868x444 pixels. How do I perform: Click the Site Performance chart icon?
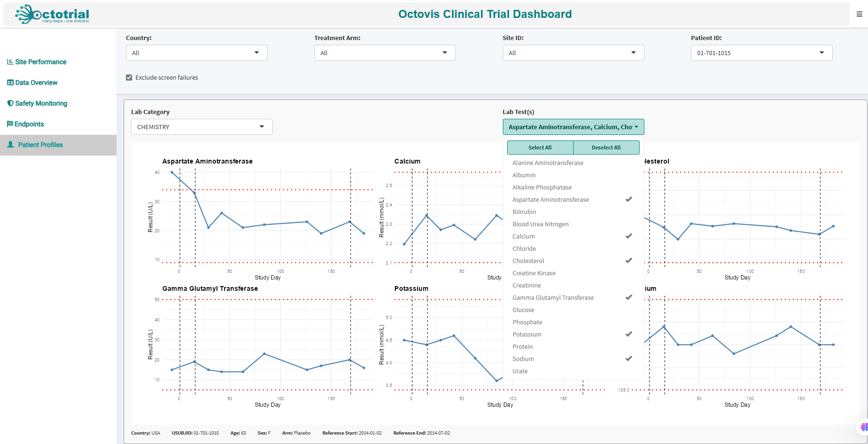pos(10,62)
